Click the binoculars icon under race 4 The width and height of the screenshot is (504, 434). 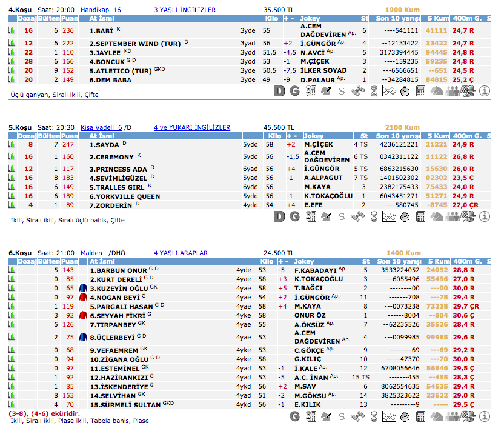pyautogui.click(x=358, y=91)
